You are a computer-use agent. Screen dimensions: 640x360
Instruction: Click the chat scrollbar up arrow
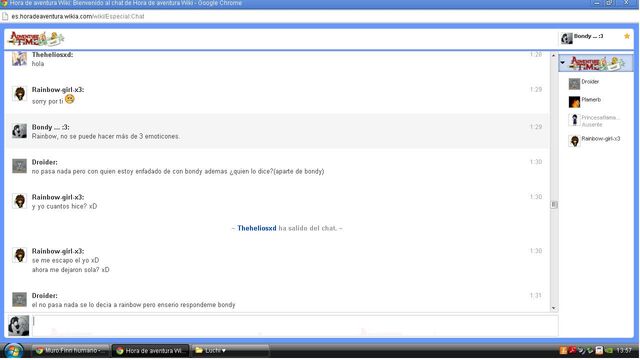coord(553,56)
